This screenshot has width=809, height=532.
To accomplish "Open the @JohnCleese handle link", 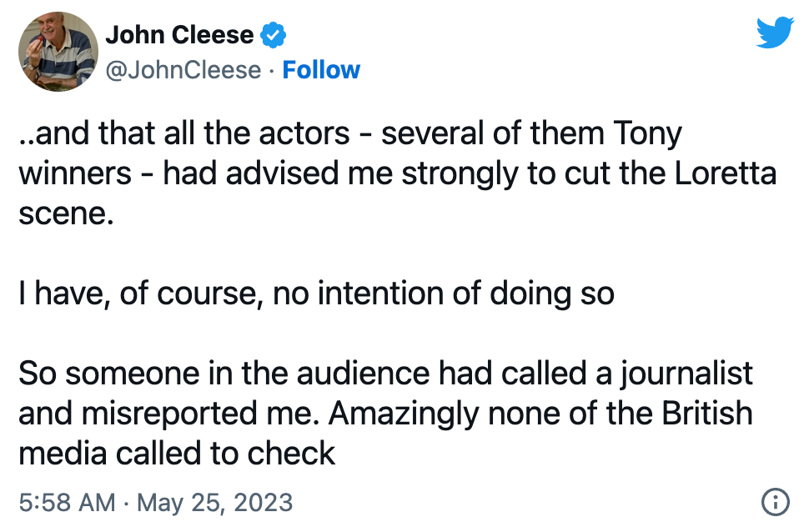I will click(183, 70).
